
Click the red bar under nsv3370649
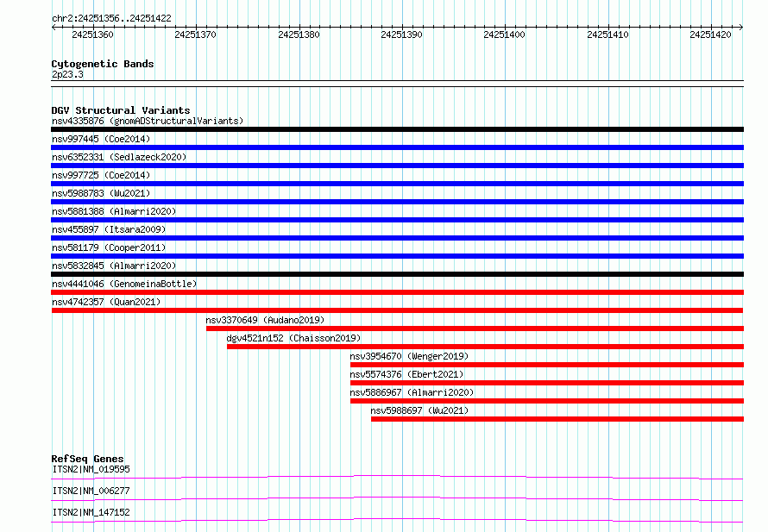tap(475, 329)
